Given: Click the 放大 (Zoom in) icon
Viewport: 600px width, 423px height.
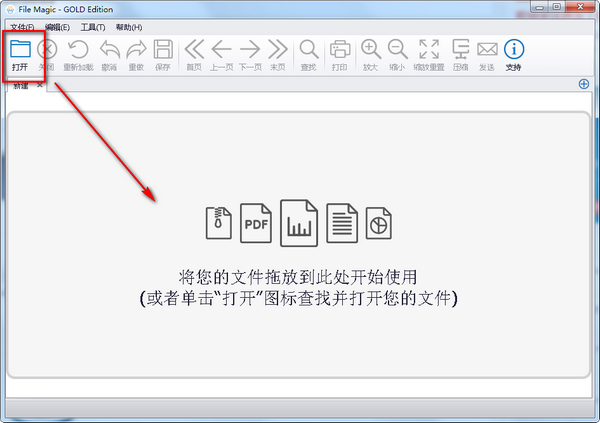Looking at the screenshot, I should [371, 49].
